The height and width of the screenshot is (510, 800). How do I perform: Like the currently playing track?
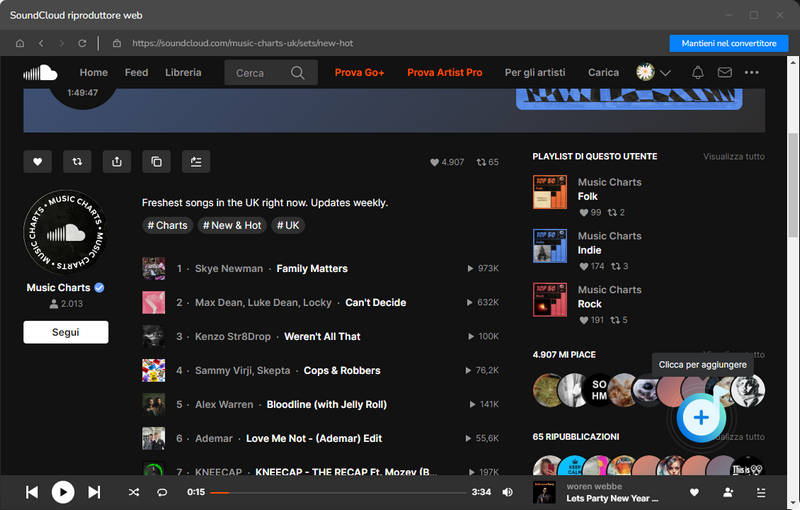[x=694, y=492]
